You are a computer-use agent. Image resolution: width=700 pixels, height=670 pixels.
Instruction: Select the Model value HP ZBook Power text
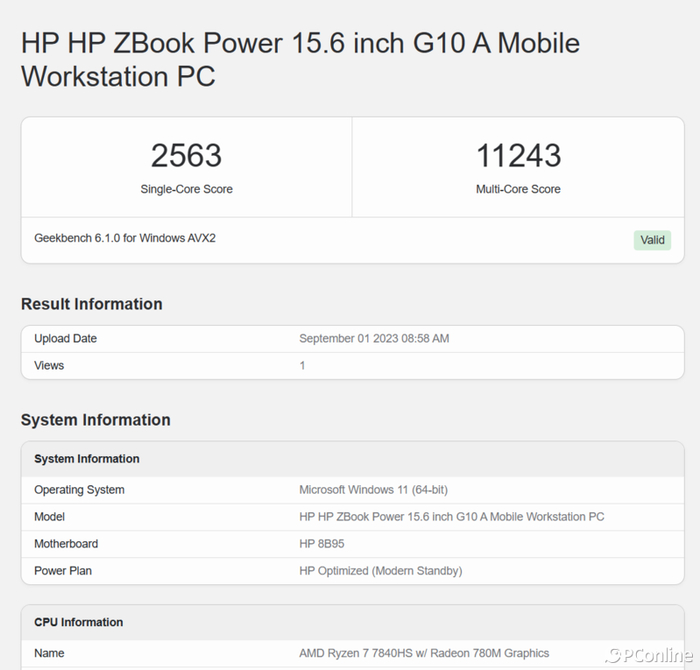coord(452,517)
